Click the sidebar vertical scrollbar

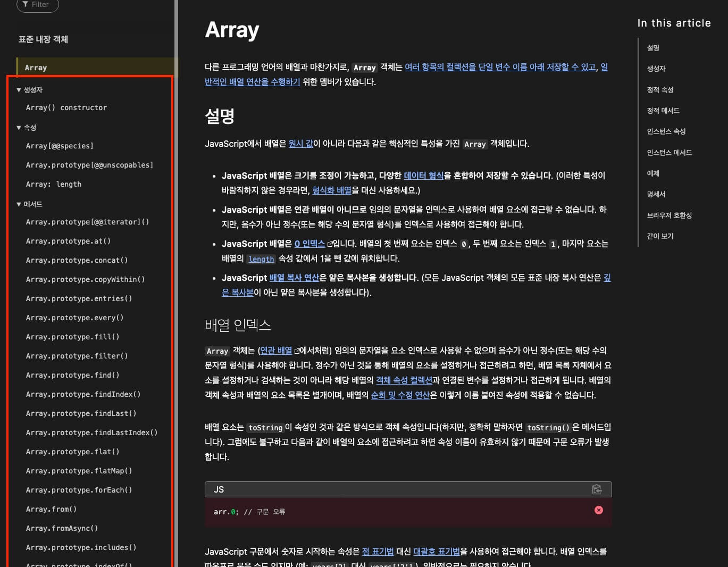point(176,266)
